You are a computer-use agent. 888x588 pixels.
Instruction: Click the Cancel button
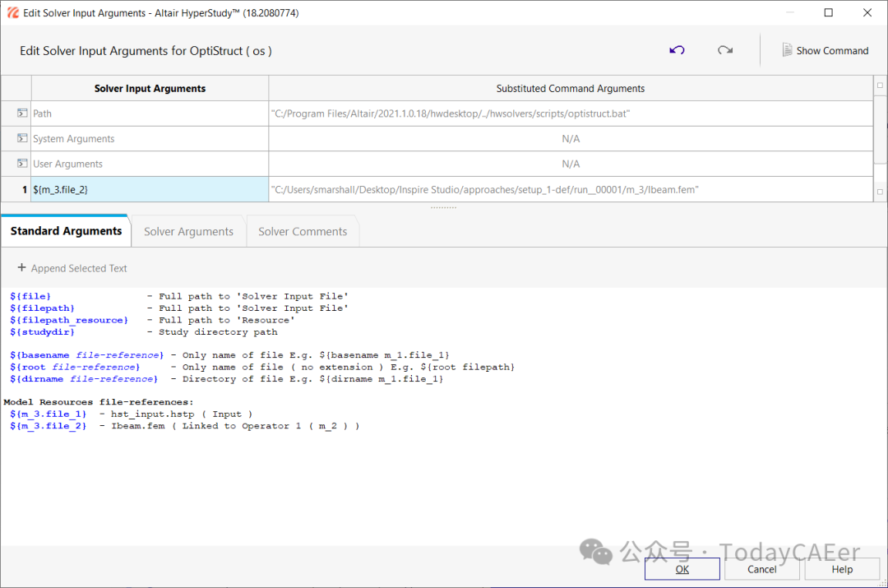click(x=761, y=569)
